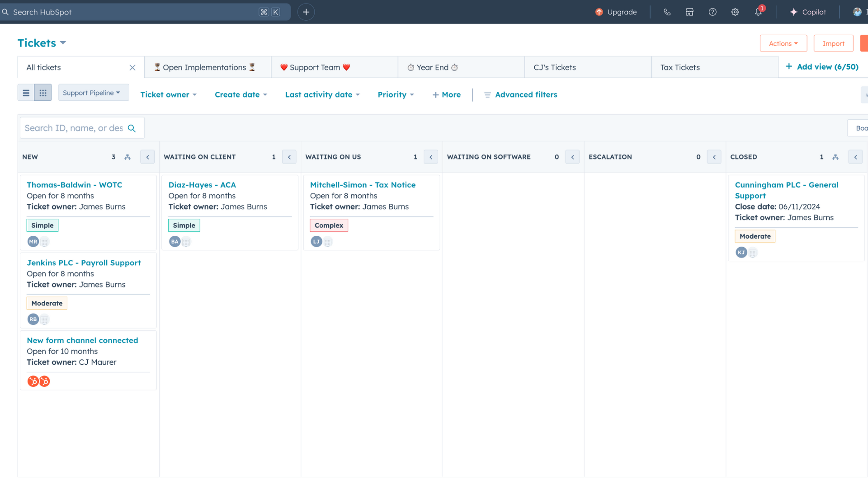The width and height of the screenshot is (868, 488).
Task: Open the help question mark icon
Action: coord(712,12)
